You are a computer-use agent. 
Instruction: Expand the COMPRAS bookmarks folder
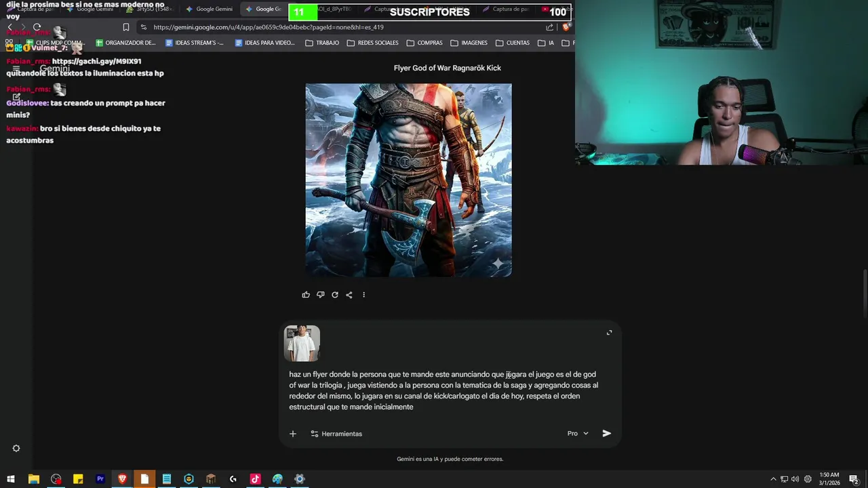click(x=425, y=43)
